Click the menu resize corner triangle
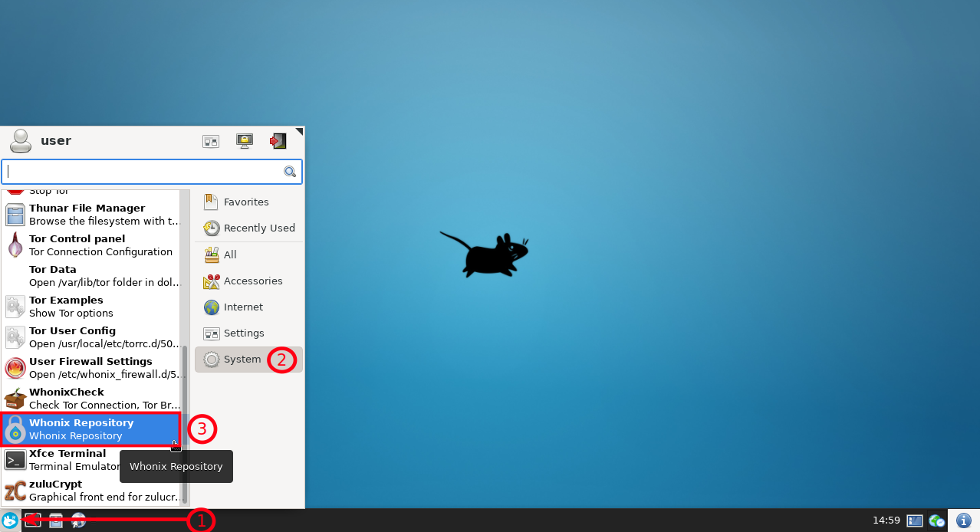This screenshot has height=532, width=980. click(x=300, y=131)
